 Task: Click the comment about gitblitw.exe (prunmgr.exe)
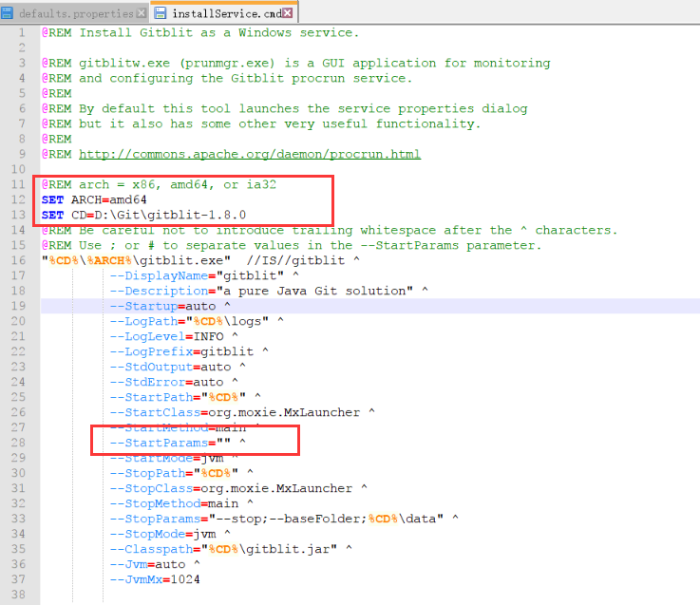(x=296, y=63)
